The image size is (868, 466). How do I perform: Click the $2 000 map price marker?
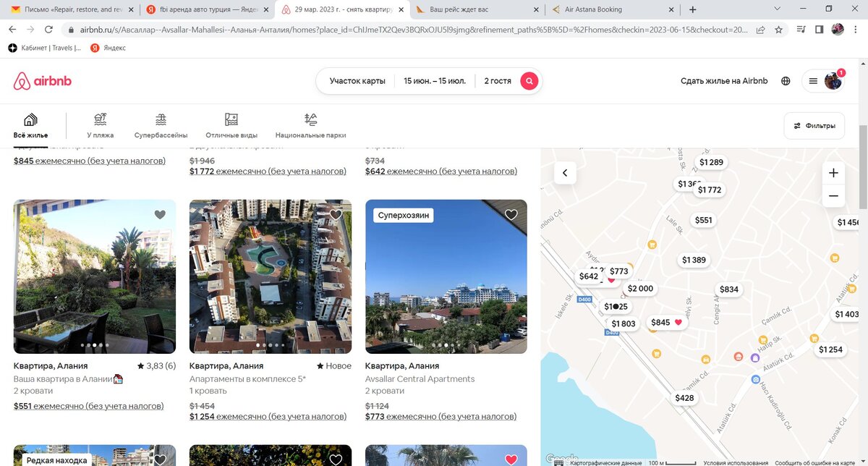pos(640,289)
